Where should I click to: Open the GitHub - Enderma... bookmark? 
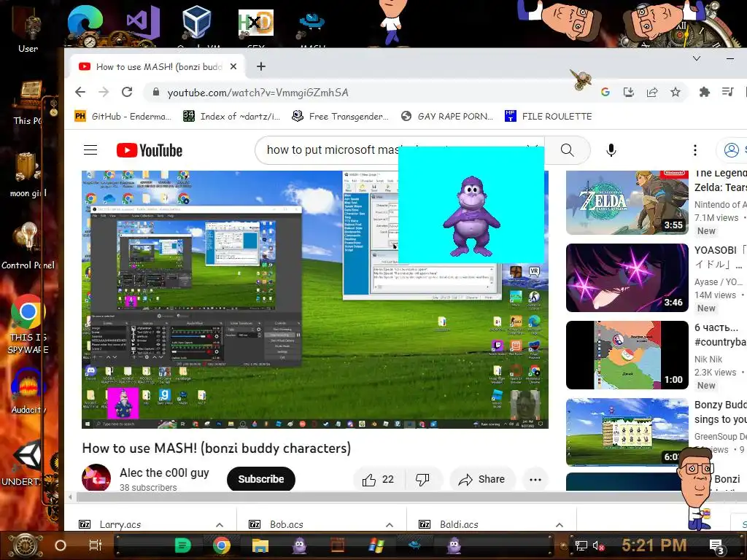(123, 116)
